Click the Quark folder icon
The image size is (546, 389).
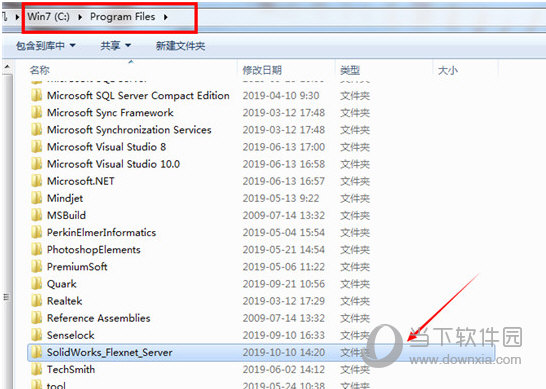pos(37,284)
